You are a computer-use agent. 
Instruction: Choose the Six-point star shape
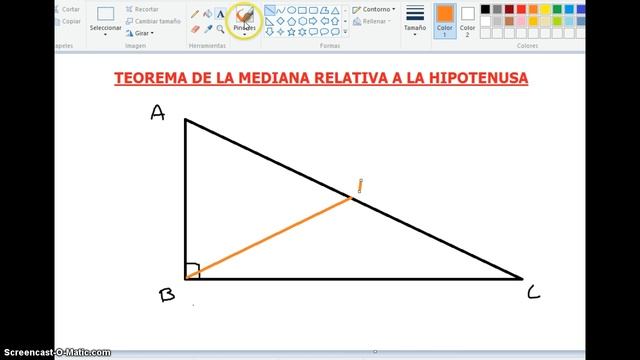(302, 32)
